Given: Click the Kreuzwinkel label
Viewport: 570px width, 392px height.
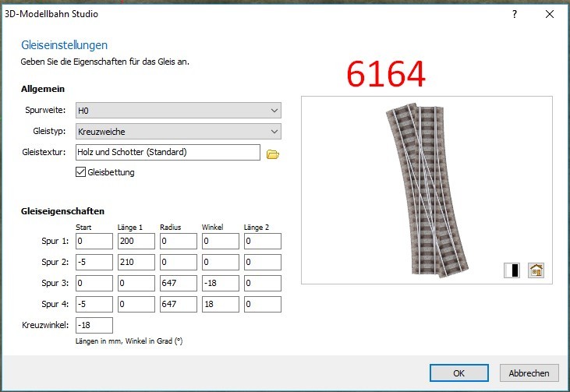Looking at the screenshot, I should point(45,325).
